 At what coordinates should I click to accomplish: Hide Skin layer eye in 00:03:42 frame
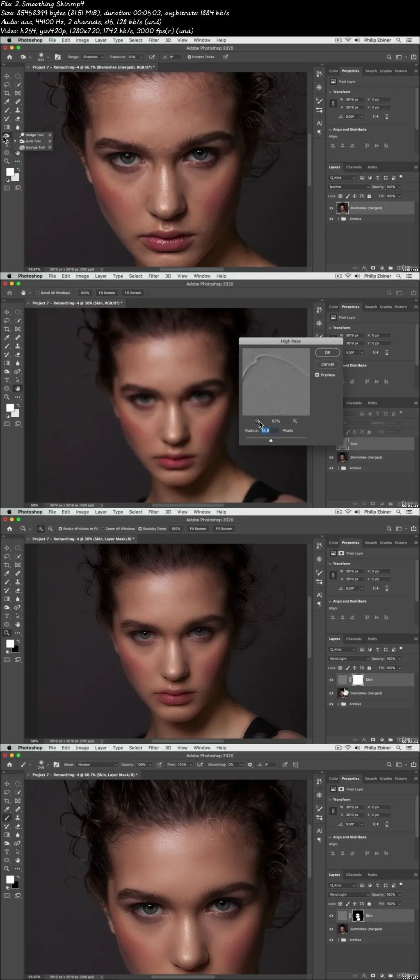331,680
